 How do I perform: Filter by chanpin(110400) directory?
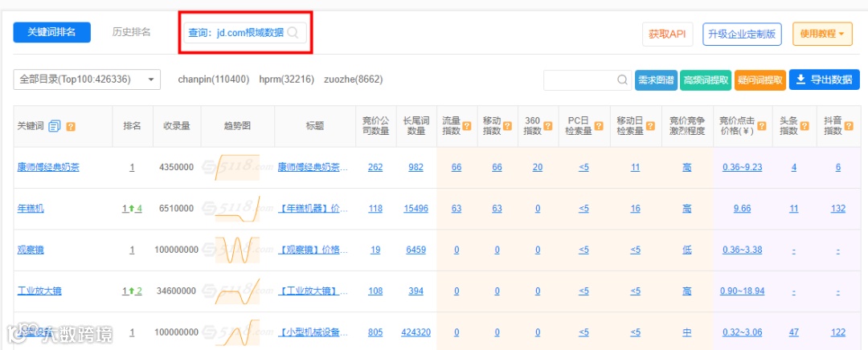(214, 79)
